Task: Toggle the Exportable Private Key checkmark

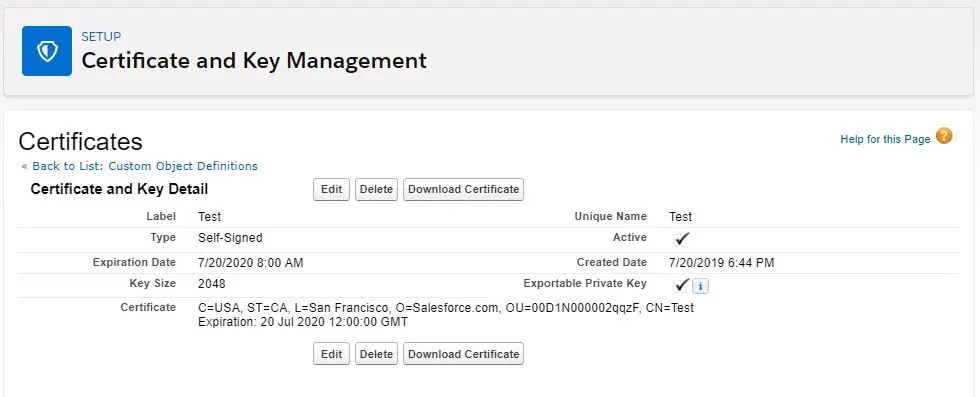Action: click(x=681, y=285)
